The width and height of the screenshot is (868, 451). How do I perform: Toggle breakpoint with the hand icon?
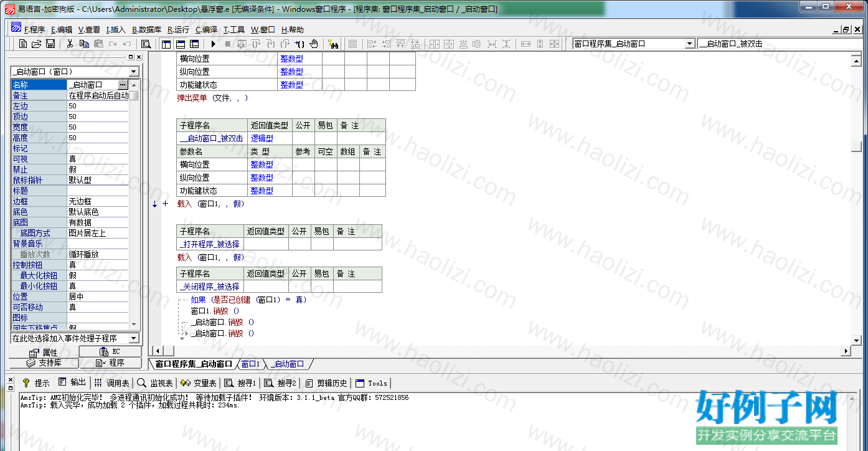coord(314,44)
